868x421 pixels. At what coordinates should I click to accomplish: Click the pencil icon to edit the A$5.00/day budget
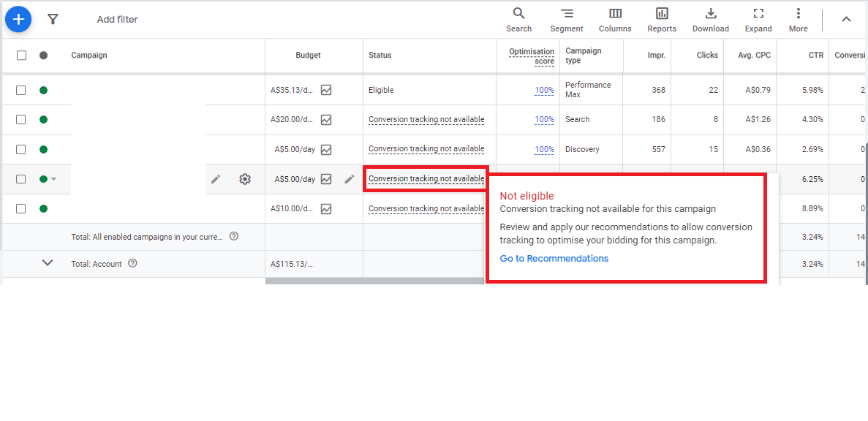[x=349, y=178]
